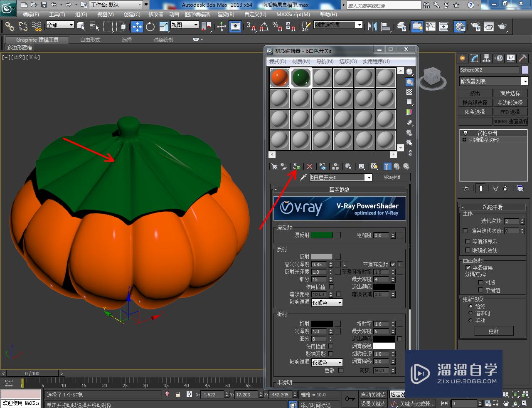The width and height of the screenshot is (532, 408).
Task: Click Make Unique material icon
Action: tap(335, 166)
